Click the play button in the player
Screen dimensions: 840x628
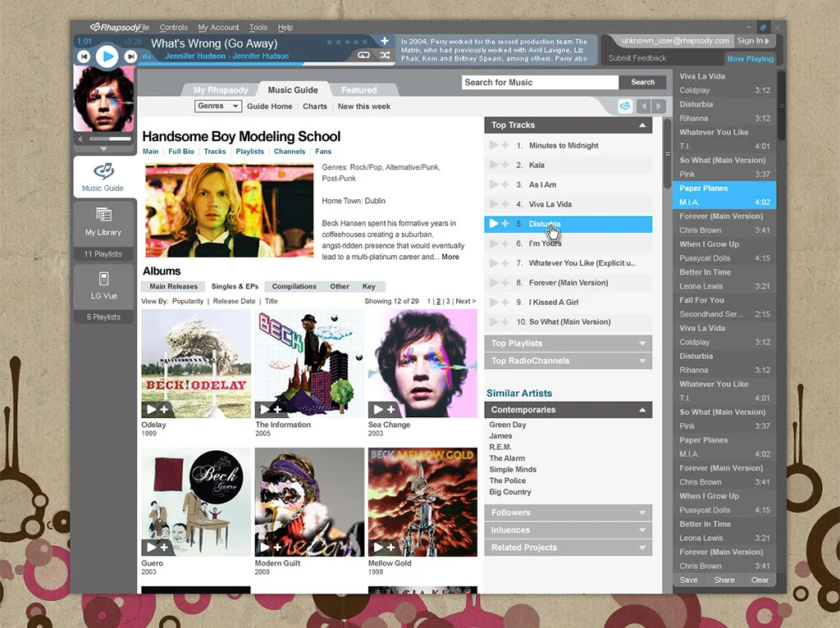point(107,56)
